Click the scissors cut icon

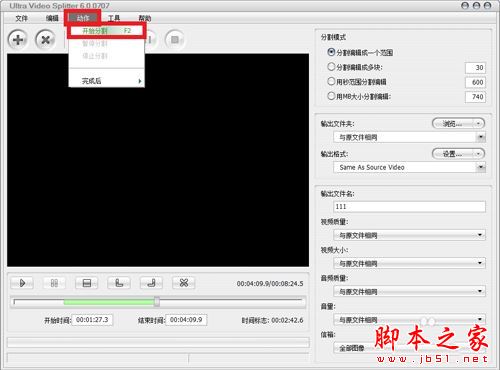[183, 283]
